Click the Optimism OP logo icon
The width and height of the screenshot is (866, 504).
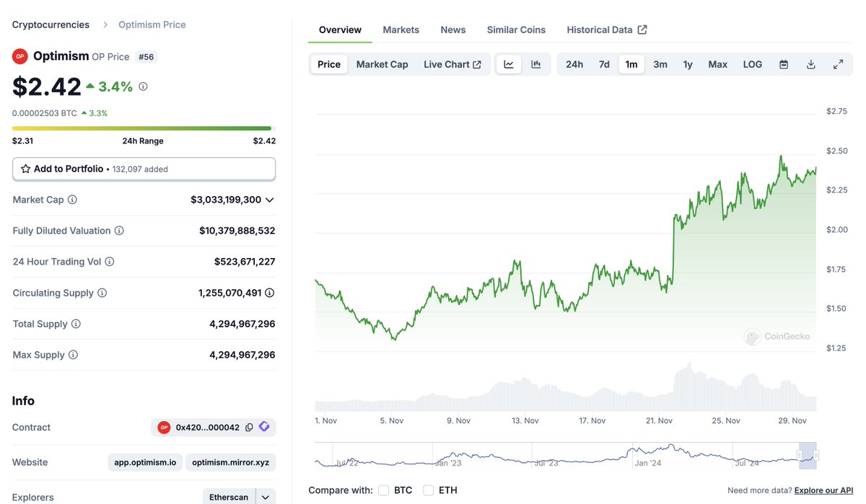click(x=19, y=56)
